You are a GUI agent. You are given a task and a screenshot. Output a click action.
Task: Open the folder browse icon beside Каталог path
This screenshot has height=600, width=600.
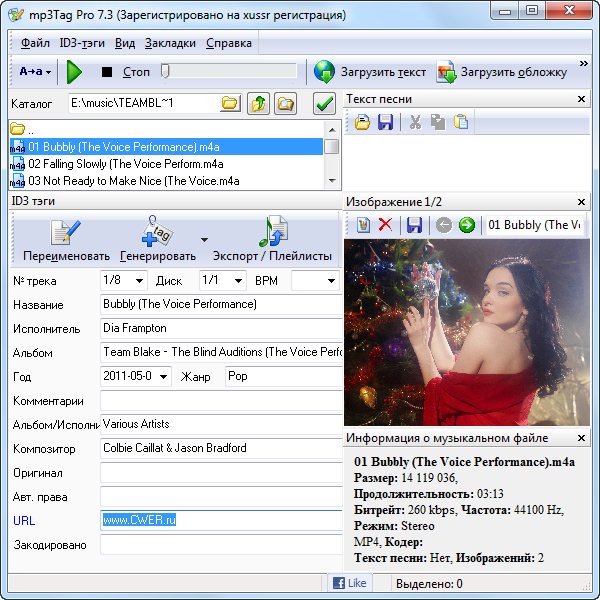(229, 103)
